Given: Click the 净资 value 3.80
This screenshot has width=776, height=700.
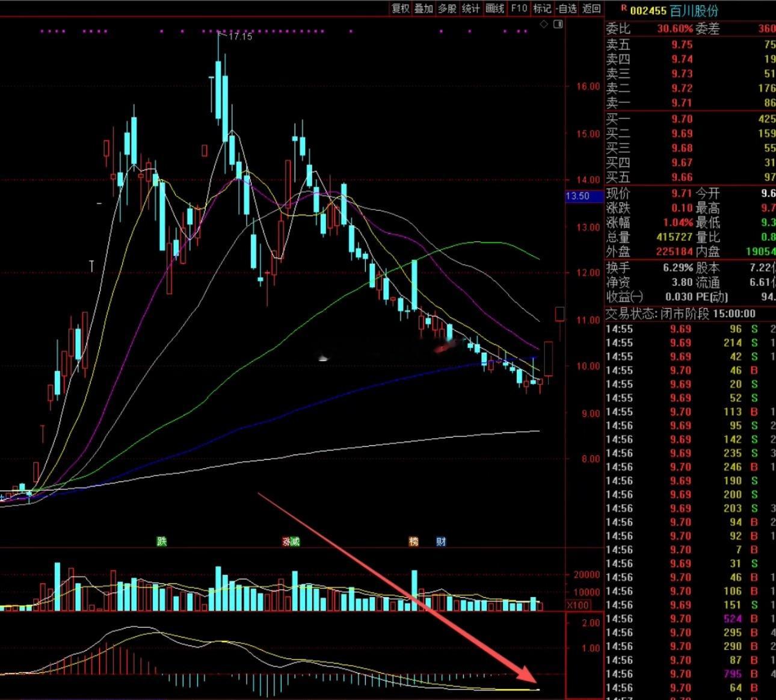Looking at the screenshot, I should pos(682,282).
